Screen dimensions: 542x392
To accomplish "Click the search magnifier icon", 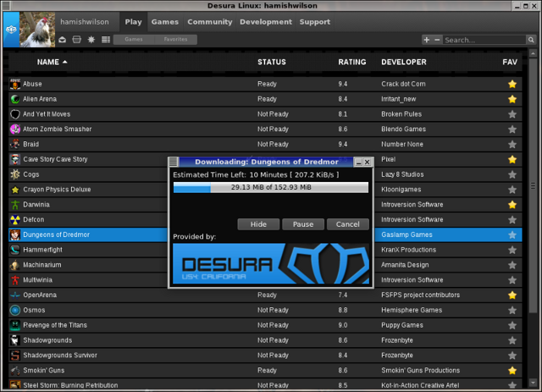I will (x=531, y=40).
